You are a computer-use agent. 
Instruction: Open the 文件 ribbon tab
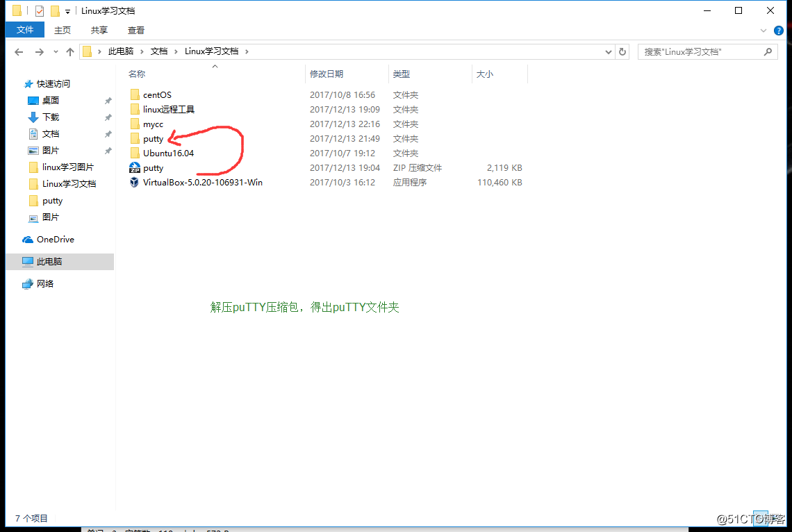pos(25,30)
